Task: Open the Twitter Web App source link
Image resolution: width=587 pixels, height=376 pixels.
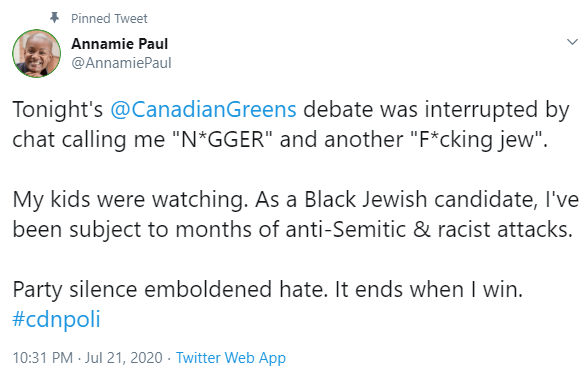Action: (x=231, y=358)
